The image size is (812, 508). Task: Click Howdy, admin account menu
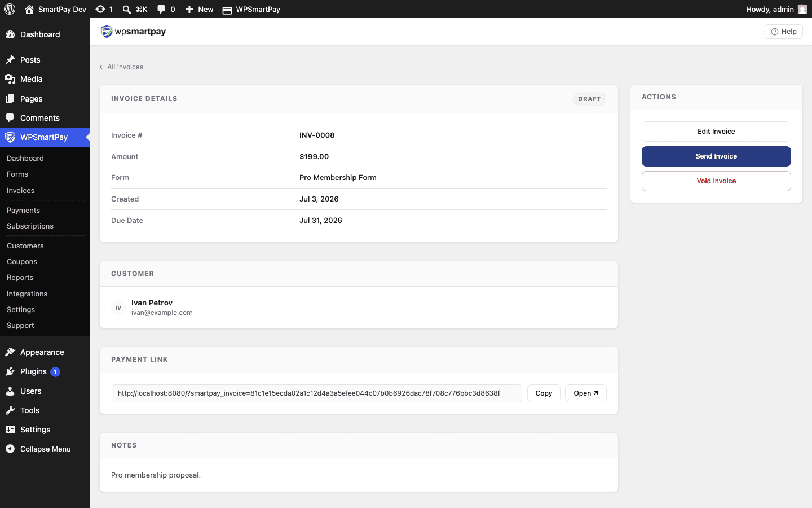click(x=776, y=9)
